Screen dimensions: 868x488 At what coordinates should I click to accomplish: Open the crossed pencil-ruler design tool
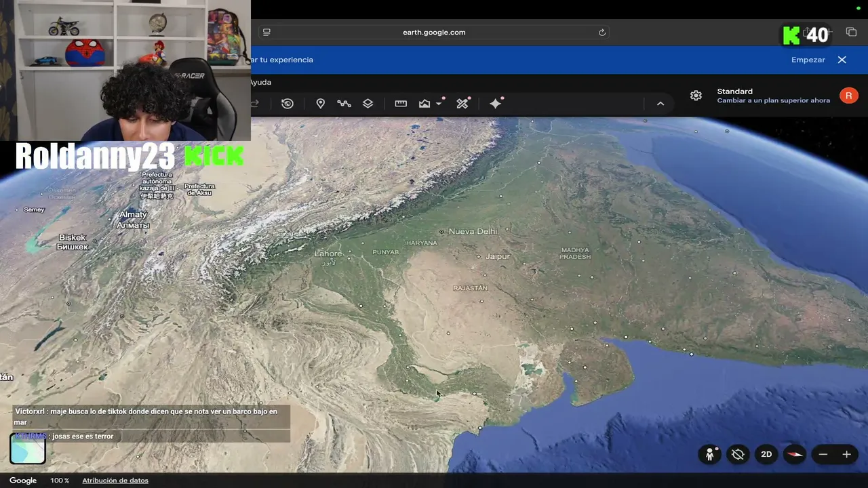coord(462,104)
